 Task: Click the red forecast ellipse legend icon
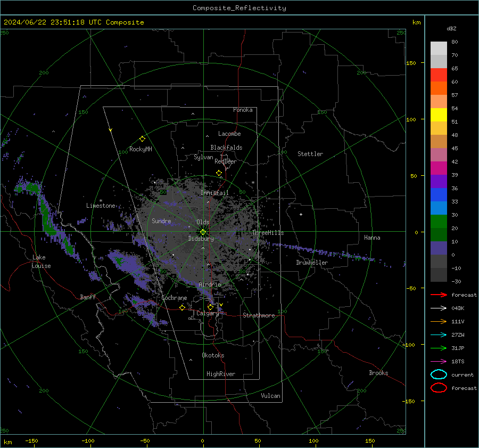(439, 388)
